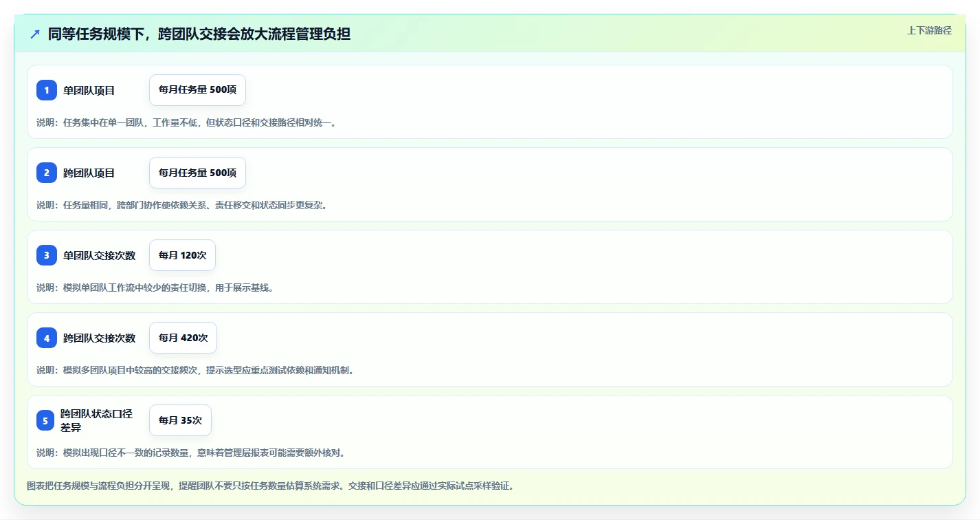Click the number 3 badge for 单团队交接次数
The height and width of the screenshot is (520, 980).
point(47,255)
